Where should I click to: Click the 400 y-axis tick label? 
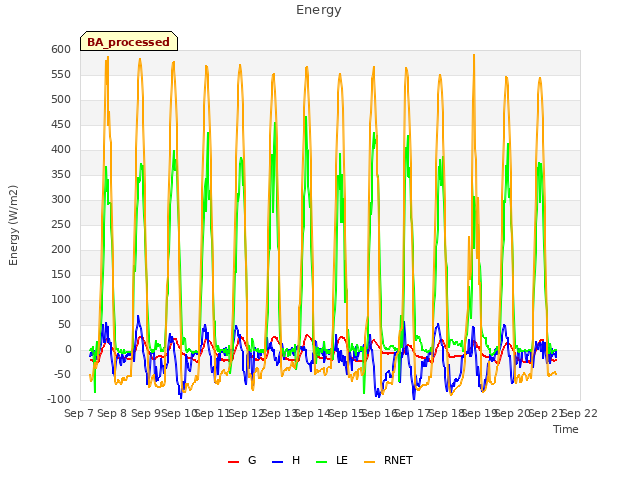click(x=61, y=150)
